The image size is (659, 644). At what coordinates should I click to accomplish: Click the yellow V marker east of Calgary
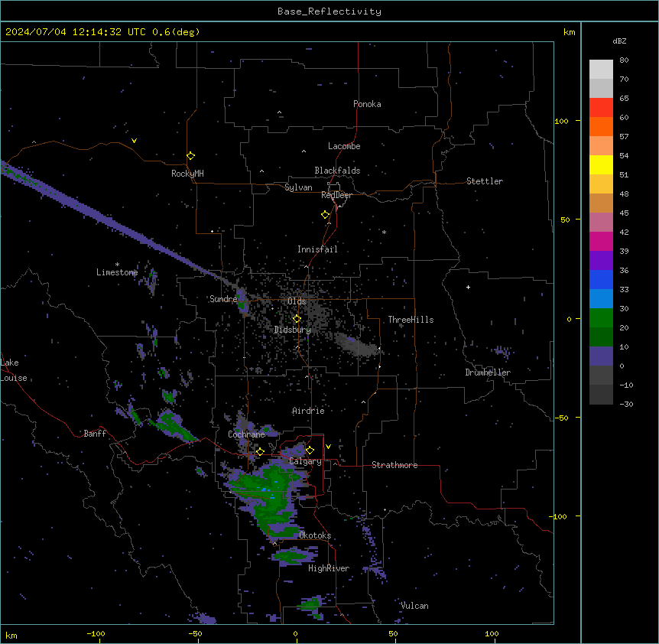click(328, 447)
